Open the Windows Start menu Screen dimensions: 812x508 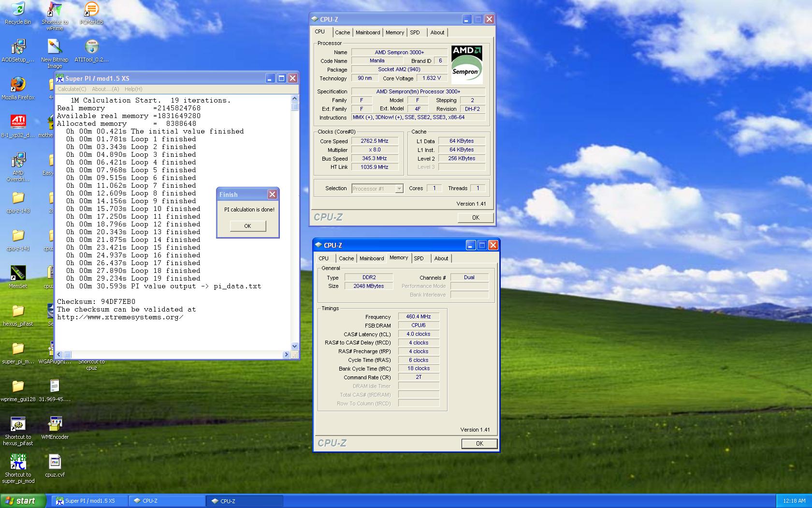[23, 501]
